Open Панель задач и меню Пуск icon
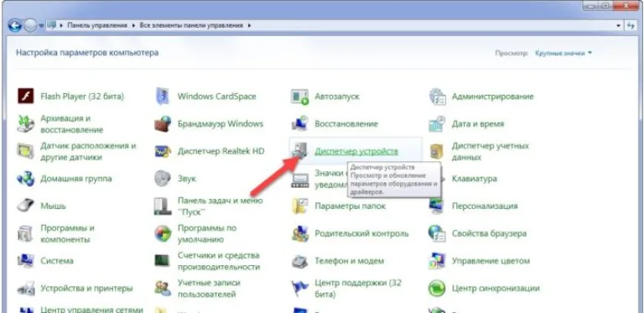Viewport: 644px width, 313px height. tap(163, 206)
